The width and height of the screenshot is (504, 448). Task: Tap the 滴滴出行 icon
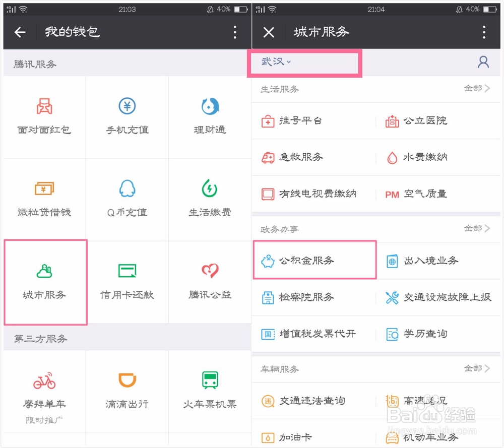(x=128, y=380)
